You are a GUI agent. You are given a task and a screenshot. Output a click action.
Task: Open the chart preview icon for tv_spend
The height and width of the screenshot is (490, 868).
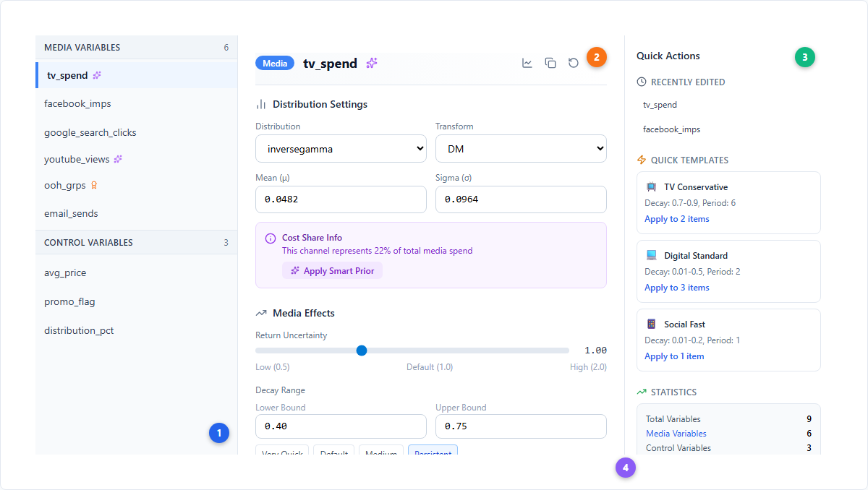pyautogui.click(x=527, y=63)
